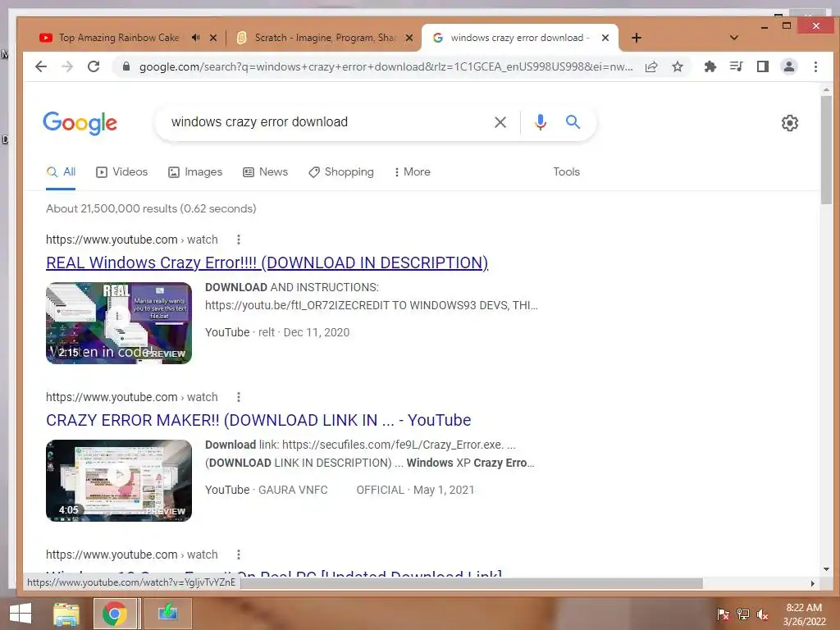Open the media controls icon in toolbar
The height and width of the screenshot is (630, 840).
point(737,66)
